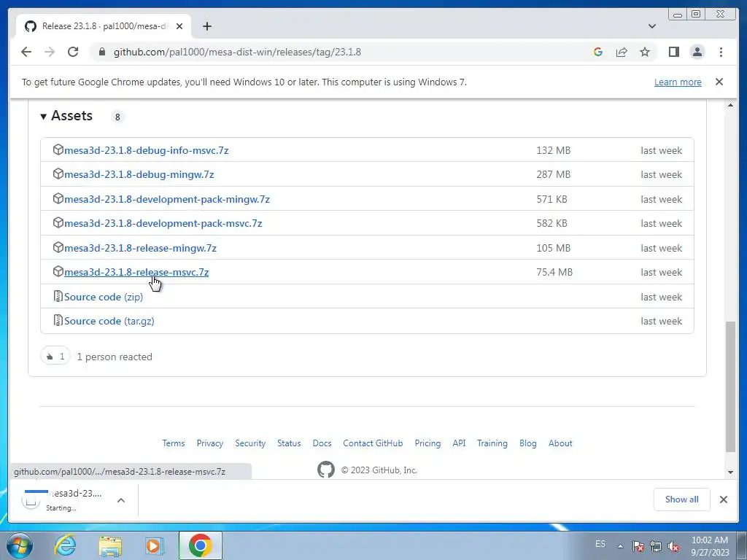Screen dimensions: 747x560
Task: Click the scrollbar down arrow
Action: (730, 472)
